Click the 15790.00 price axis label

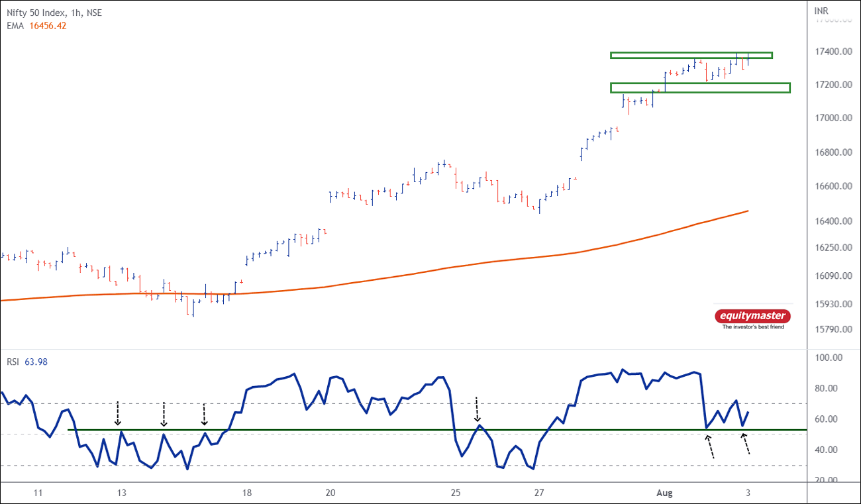(x=832, y=330)
